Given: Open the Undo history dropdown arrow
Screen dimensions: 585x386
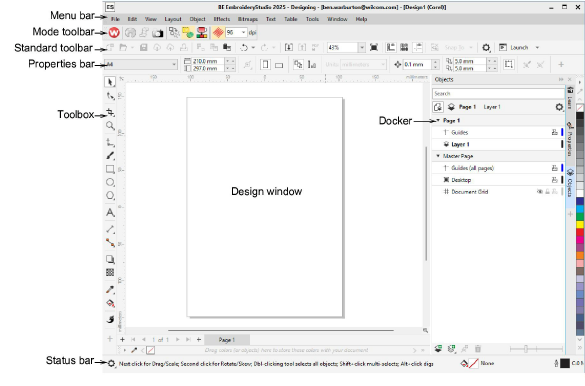Looking at the screenshot, I should click(253, 48).
